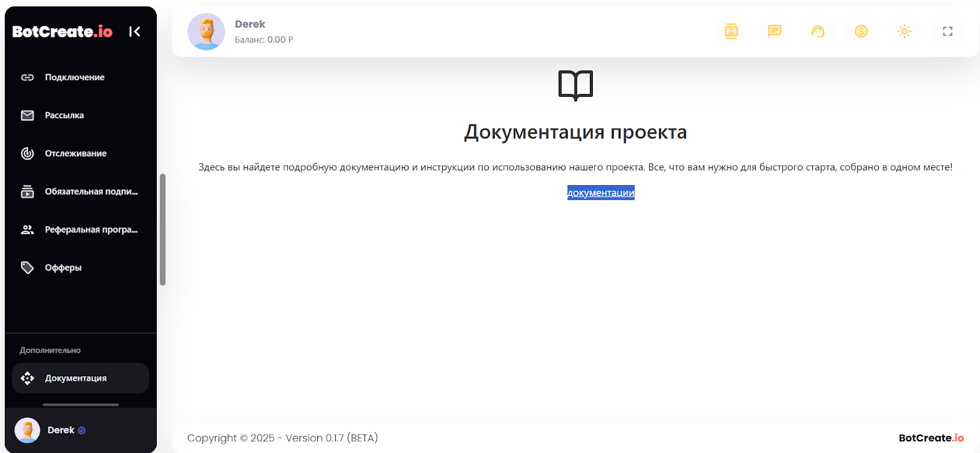
Task: Open the Отслеживание section
Action: pyautogui.click(x=75, y=153)
